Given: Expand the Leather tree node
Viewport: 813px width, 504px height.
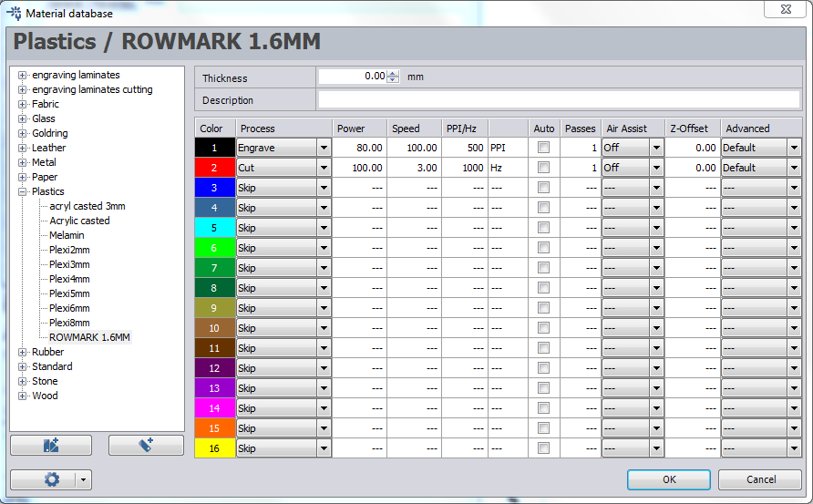Looking at the screenshot, I should [x=22, y=148].
